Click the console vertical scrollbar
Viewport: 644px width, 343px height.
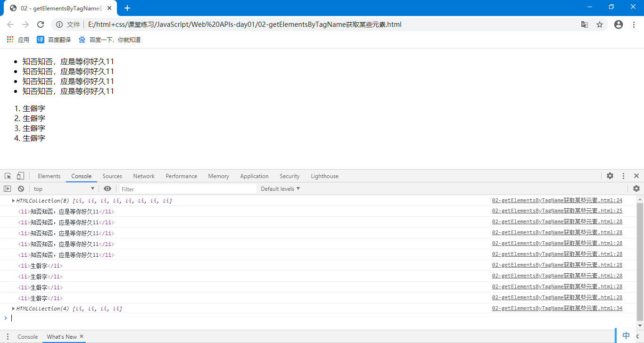coord(640,262)
